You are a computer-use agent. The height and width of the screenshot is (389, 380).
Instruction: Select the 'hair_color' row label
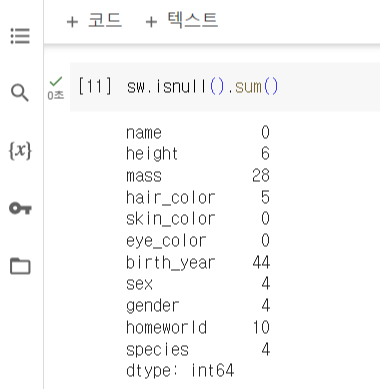[170, 198]
